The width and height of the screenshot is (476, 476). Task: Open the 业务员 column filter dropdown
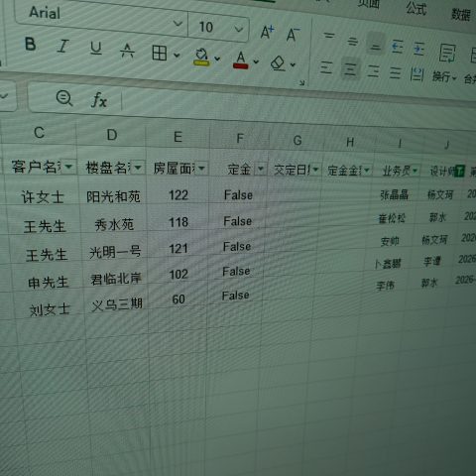pyautogui.click(x=415, y=171)
